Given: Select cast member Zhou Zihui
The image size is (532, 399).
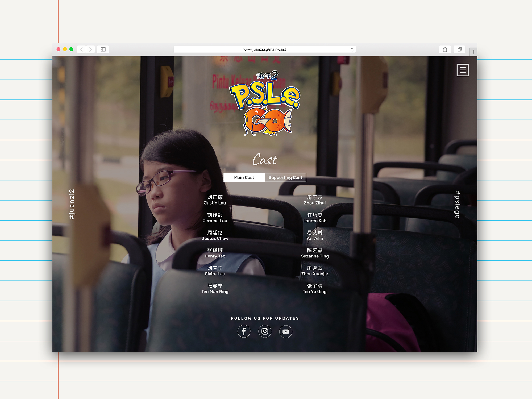Looking at the screenshot, I should coord(315,200).
